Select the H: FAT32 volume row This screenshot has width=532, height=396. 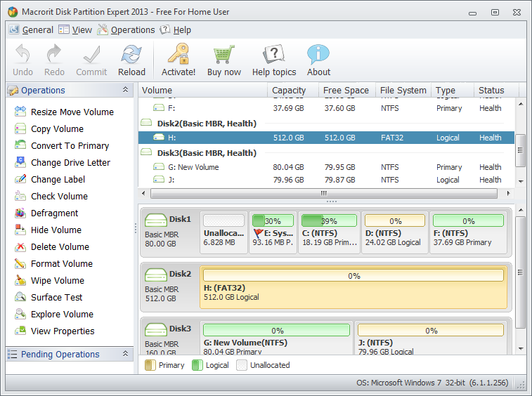point(326,138)
